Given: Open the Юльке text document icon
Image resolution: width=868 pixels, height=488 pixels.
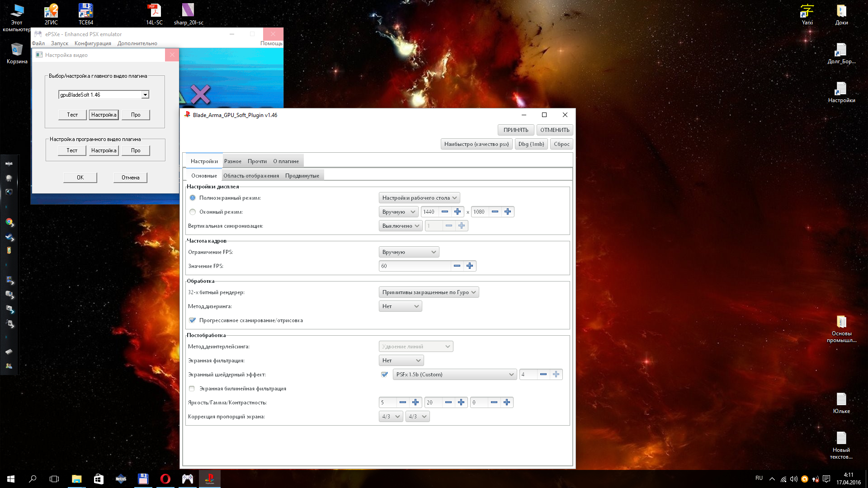Looking at the screenshot, I should tap(841, 403).
